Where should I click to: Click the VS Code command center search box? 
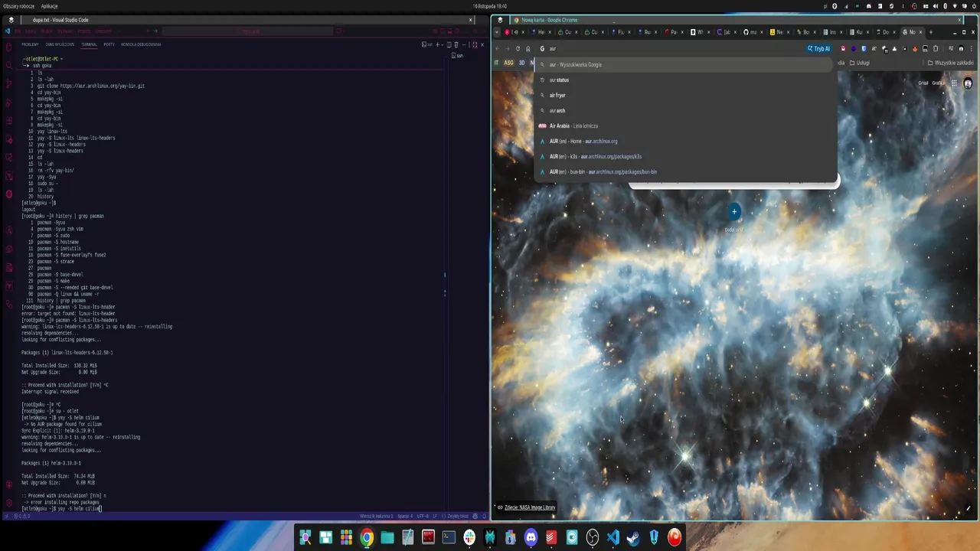pos(247,31)
